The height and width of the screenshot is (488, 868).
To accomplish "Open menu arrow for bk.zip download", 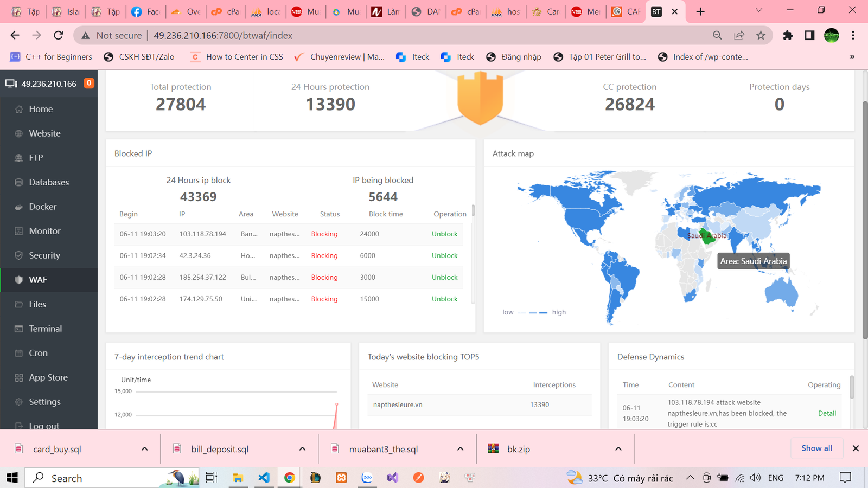I will pyautogui.click(x=618, y=449).
